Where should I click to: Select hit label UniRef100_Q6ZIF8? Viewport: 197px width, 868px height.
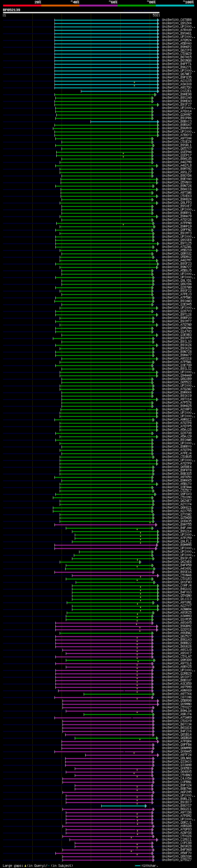point(177,50)
